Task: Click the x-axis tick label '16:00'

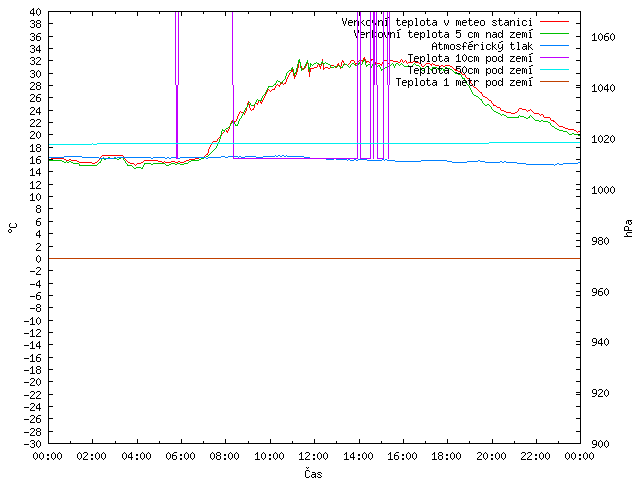Action: (x=402, y=456)
